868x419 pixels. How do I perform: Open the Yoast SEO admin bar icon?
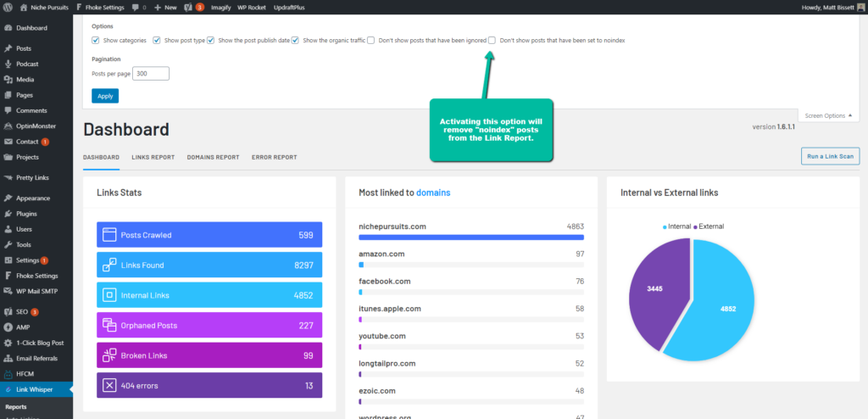189,8
